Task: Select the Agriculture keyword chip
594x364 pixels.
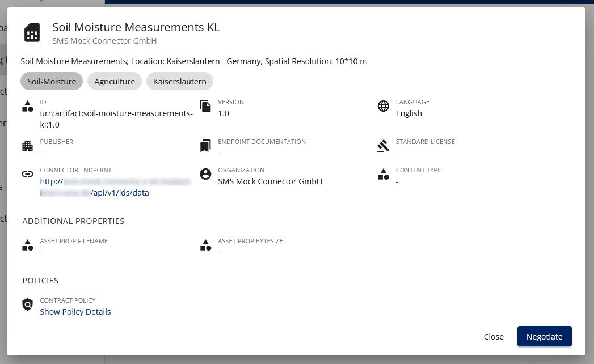Action: (115, 82)
